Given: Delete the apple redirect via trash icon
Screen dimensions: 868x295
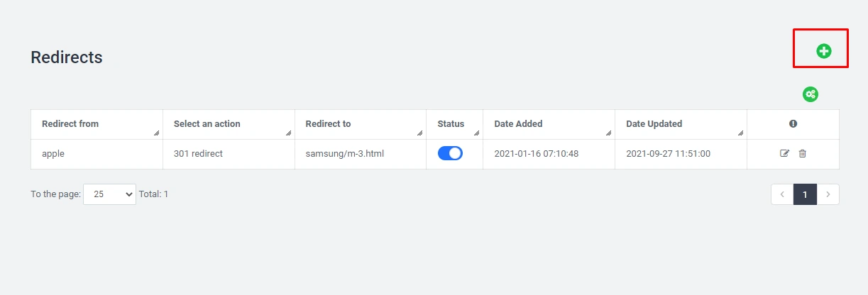Looking at the screenshot, I should click(x=802, y=153).
